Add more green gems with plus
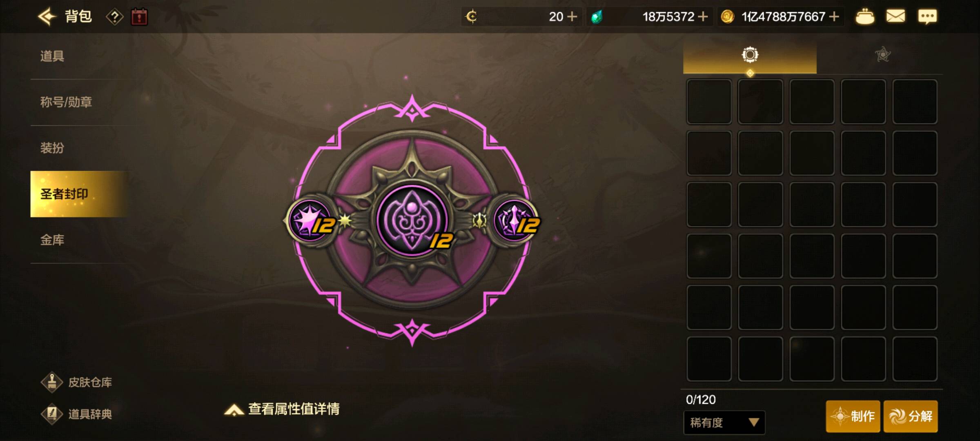 point(703,17)
